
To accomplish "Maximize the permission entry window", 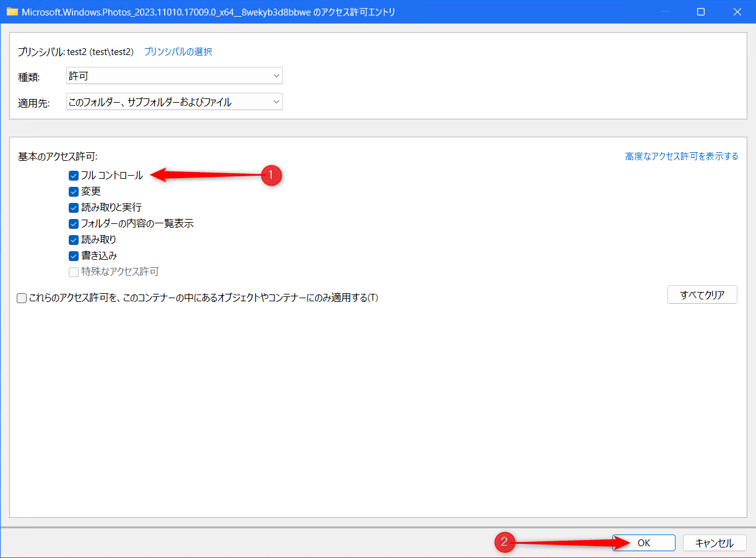I will pyautogui.click(x=701, y=12).
